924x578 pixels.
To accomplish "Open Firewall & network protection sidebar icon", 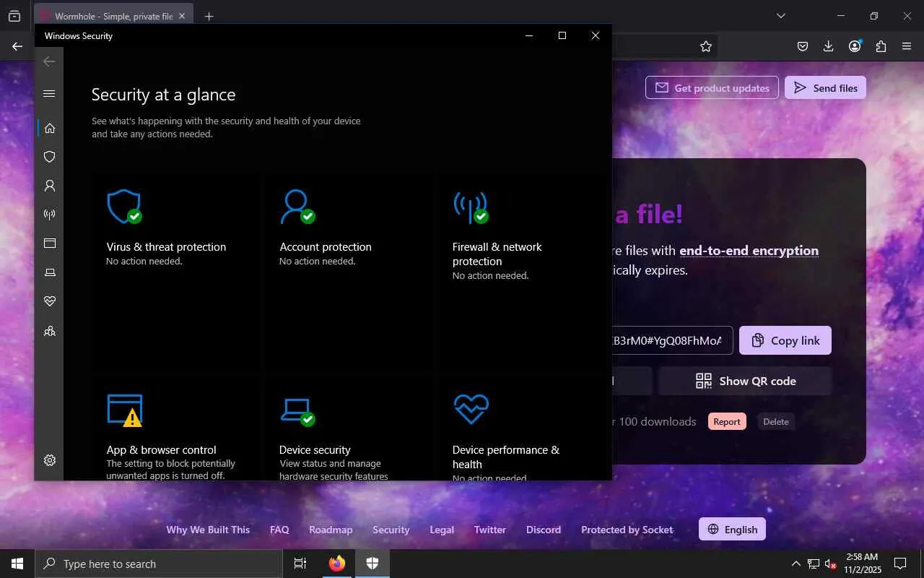I will point(49,215).
